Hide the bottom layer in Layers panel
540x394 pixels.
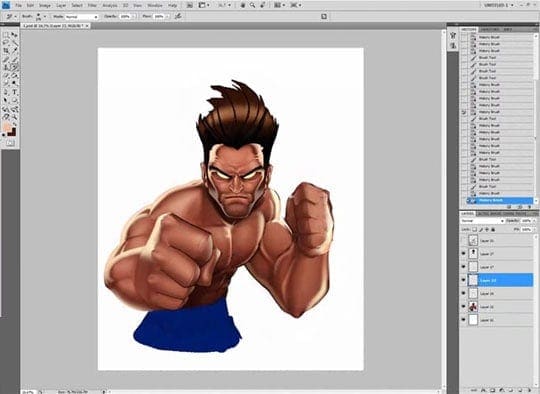tap(463, 320)
